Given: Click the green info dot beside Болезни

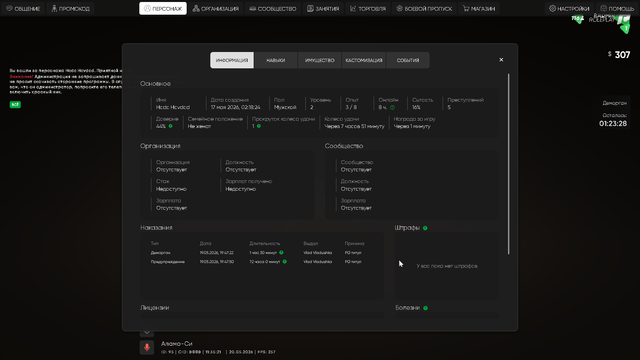Looking at the screenshot, I should 425,308.
